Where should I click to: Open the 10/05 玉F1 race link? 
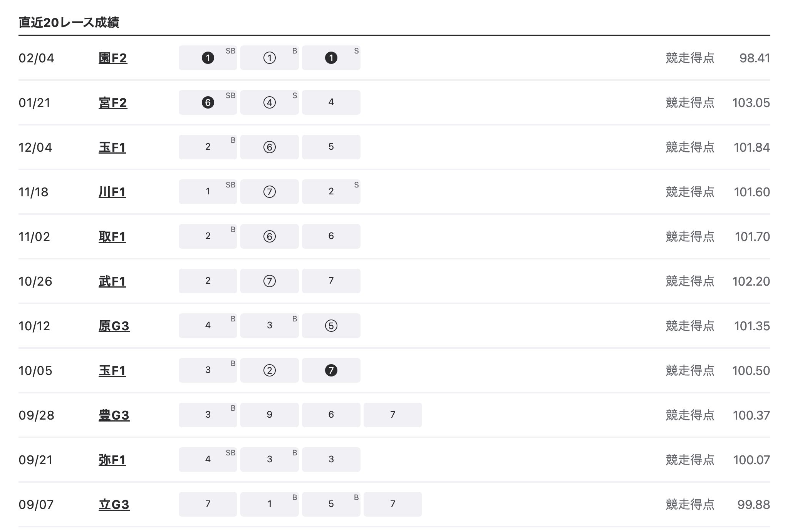[112, 371]
